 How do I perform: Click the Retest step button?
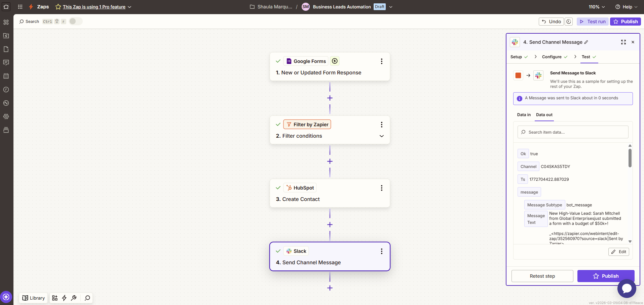point(542,276)
